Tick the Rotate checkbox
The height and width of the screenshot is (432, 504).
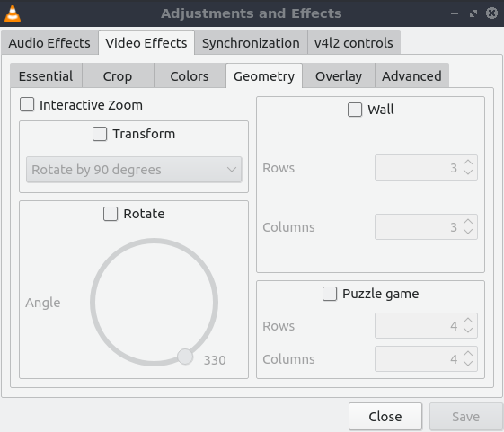pyautogui.click(x=111, y=214)
